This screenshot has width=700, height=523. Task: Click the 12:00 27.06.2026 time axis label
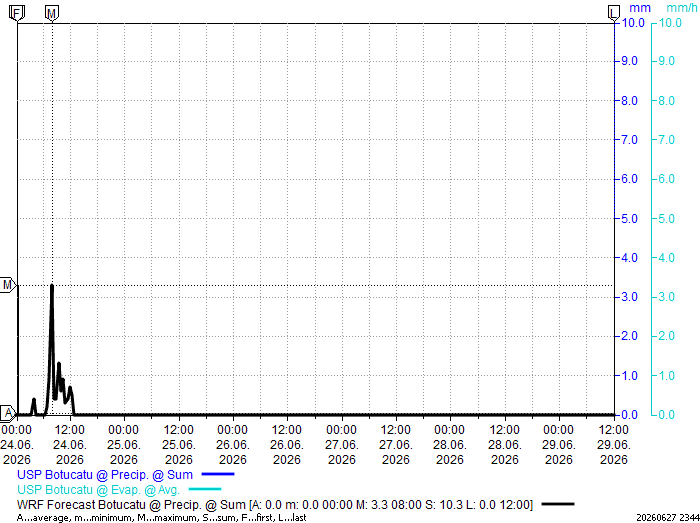point(396,444)
